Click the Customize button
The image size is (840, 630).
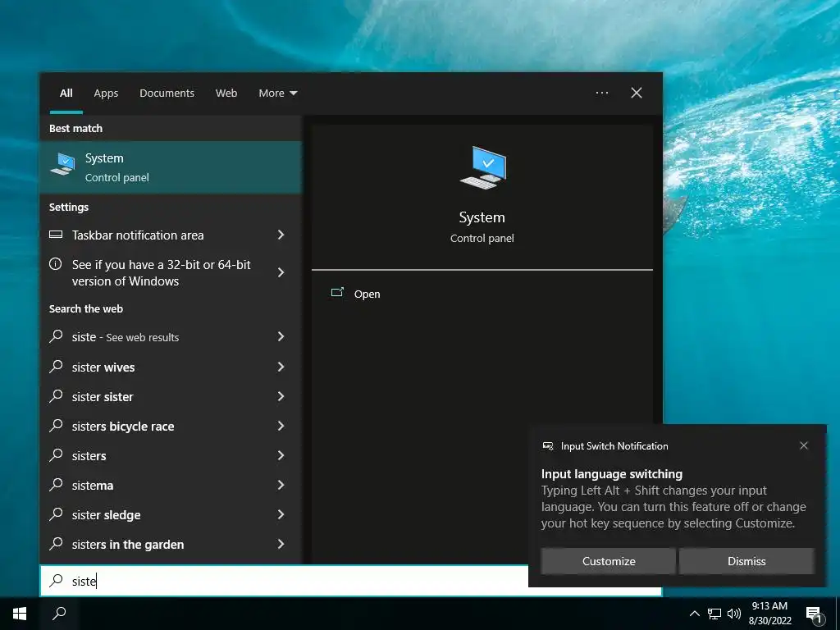point(608,561)
